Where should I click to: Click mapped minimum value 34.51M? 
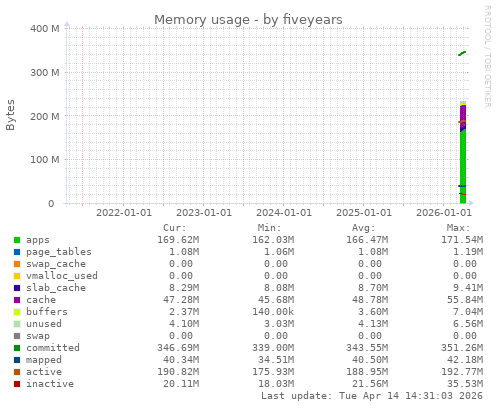276,360
